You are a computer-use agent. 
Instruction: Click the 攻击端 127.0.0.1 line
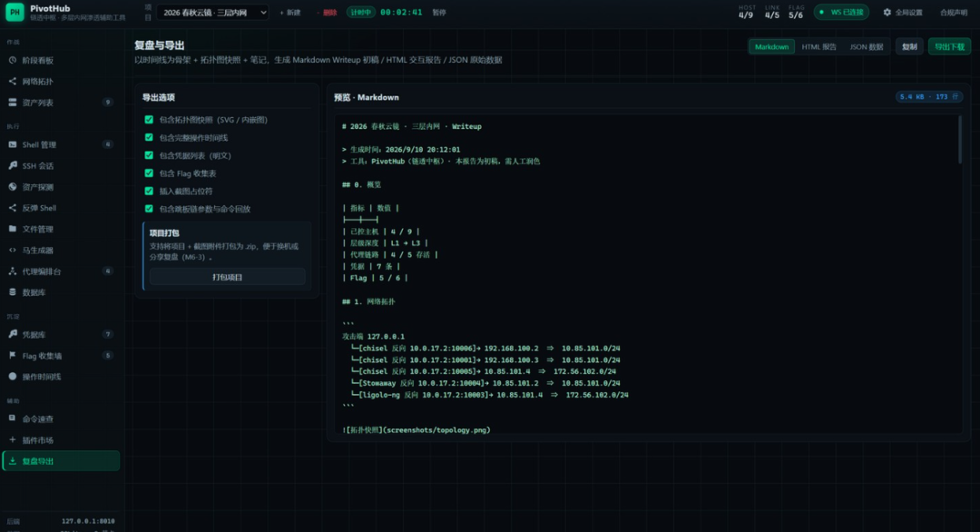[373, 336]
